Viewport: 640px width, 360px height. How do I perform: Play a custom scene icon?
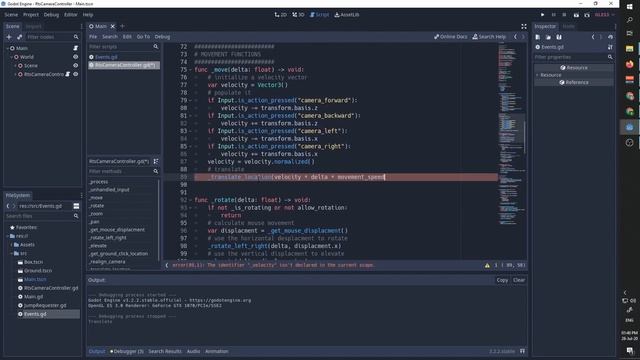[587, 15]
